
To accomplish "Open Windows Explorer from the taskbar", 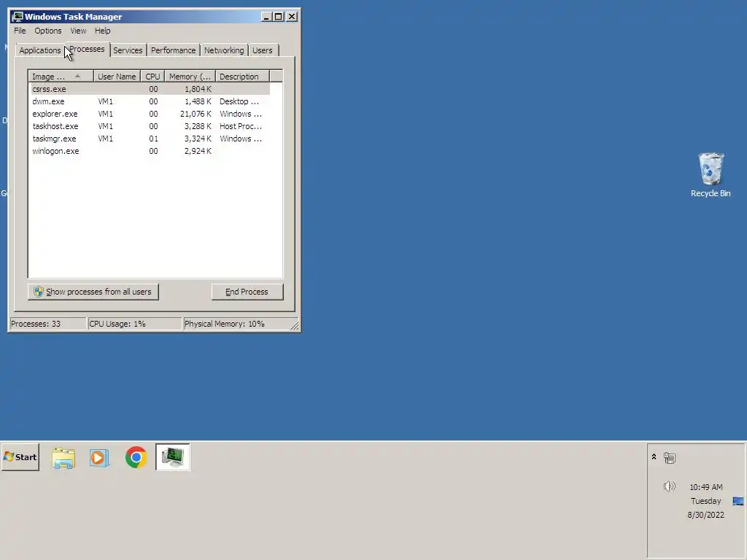I will click(x=63, y=458).
